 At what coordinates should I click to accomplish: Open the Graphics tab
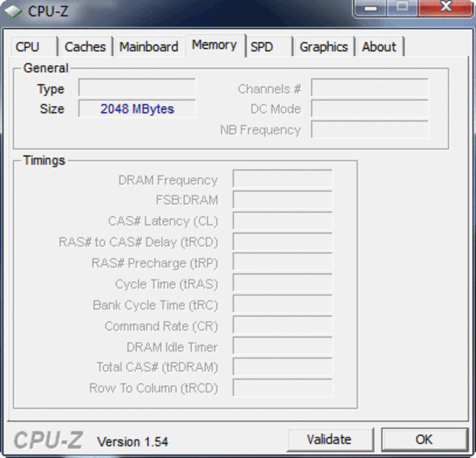tap(324, 47)
